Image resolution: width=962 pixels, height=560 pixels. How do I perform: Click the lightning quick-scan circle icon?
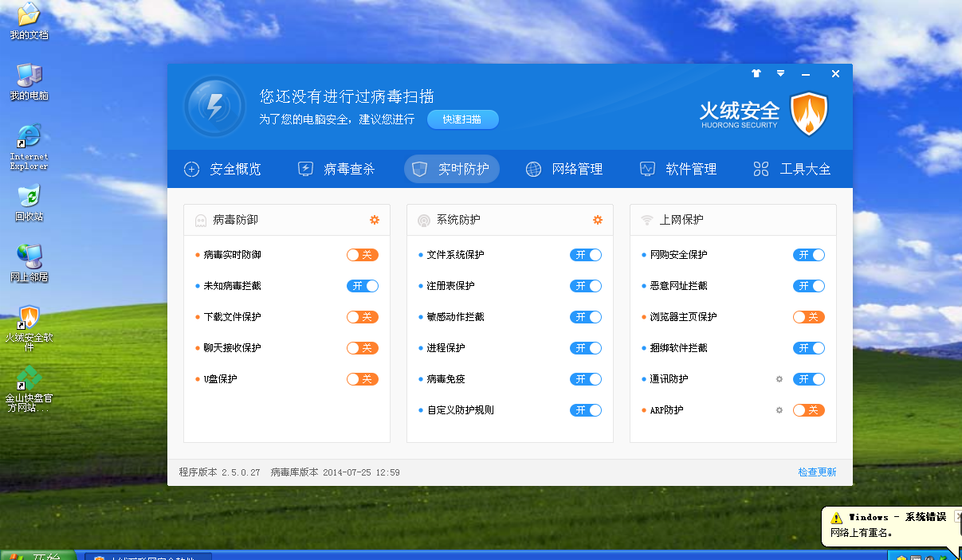point(214,107)
